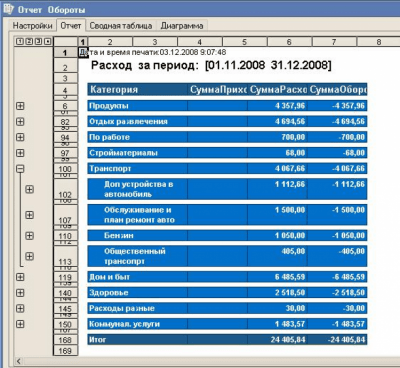Click the report window title icon

(x=9, y=9)
